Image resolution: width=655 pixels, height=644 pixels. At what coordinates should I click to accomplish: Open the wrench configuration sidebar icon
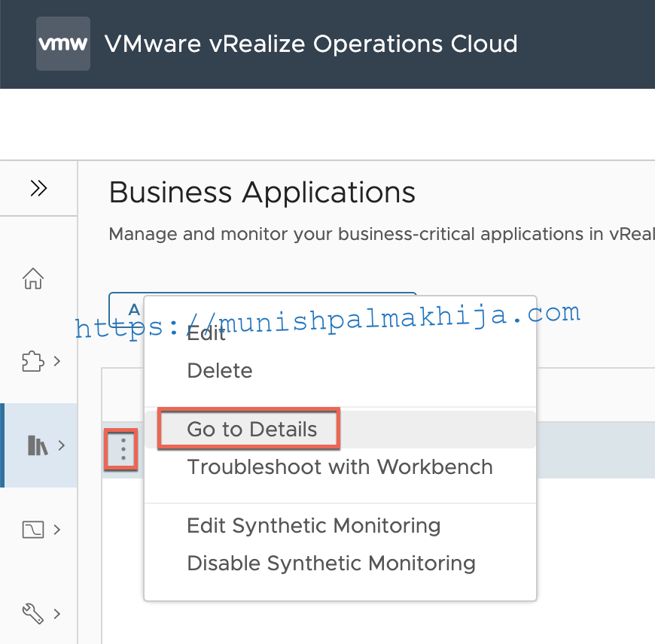(x=33, y=614)
